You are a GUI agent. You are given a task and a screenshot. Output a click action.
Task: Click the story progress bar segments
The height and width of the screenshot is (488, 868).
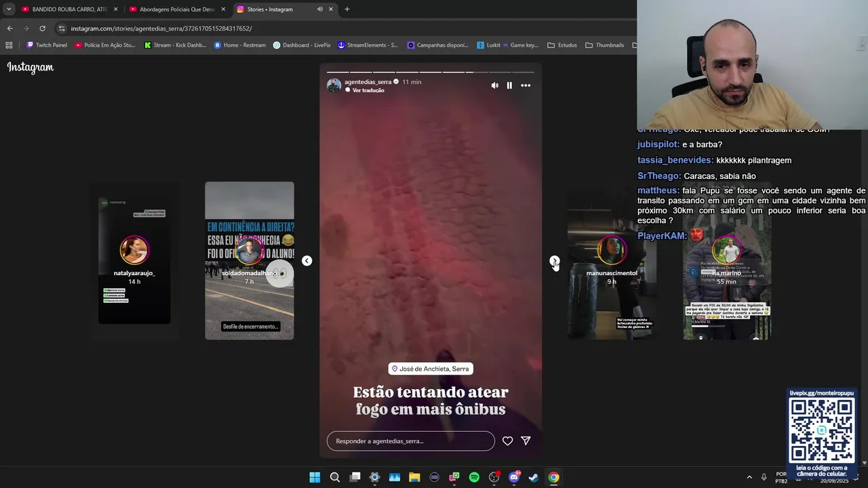431,72
